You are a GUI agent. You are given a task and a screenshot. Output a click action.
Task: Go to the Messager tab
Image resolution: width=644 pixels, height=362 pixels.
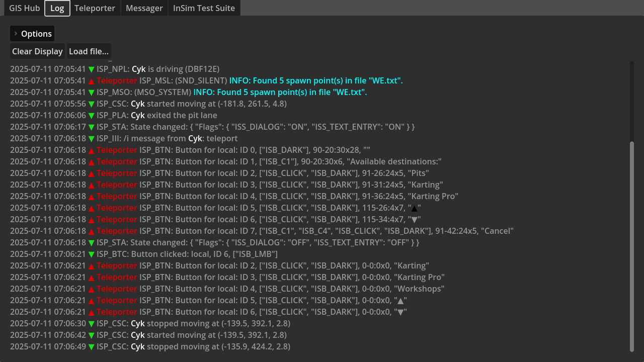click(144, 8)
